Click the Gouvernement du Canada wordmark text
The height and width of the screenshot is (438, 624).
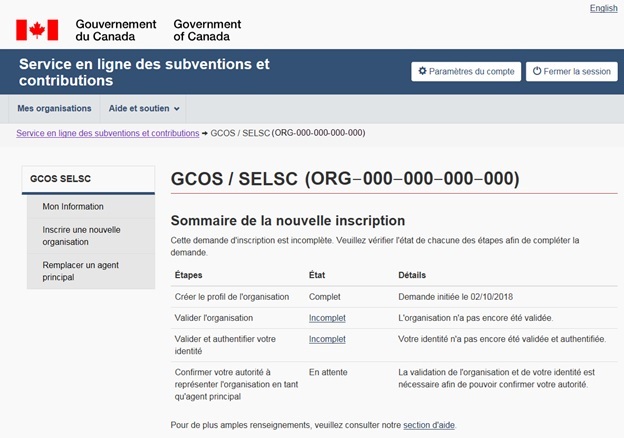click(116, 30)
